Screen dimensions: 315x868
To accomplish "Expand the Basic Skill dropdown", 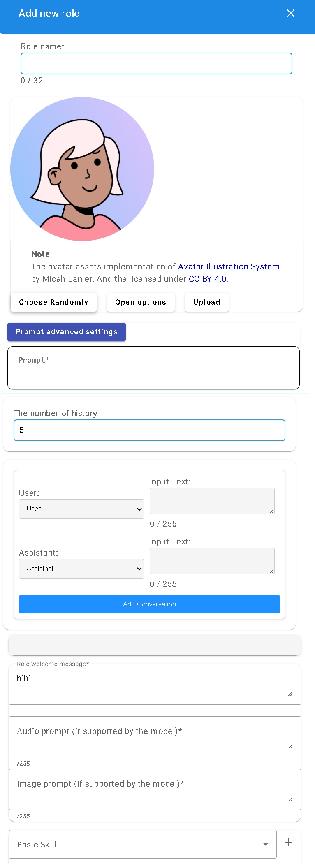I will pyautogui.click(x=142, y=844).
